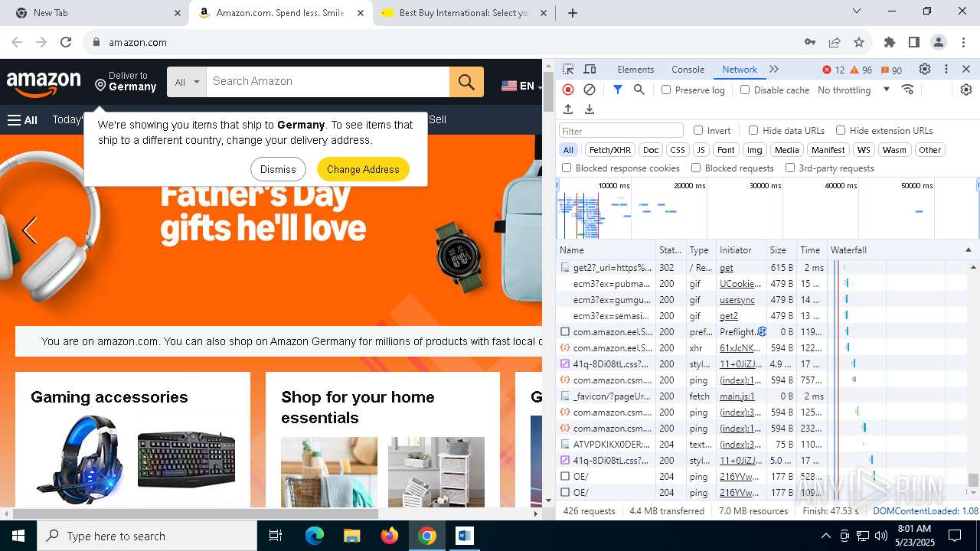This screenshot has width=980, height=551.
Task: Click Amazon orange search button
Action: [x=466, y=82]
